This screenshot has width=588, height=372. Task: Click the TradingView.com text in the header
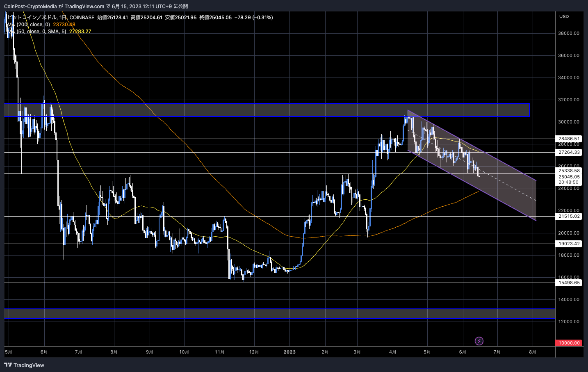[84, 6]
